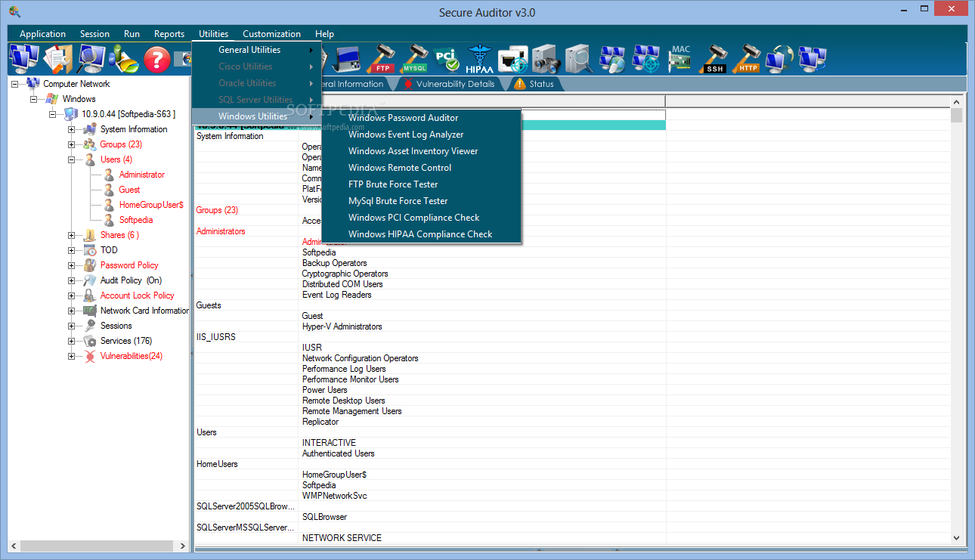
Task: Launch the HIPAA compliance toolbar icon
Action: [x=479, y=59]
